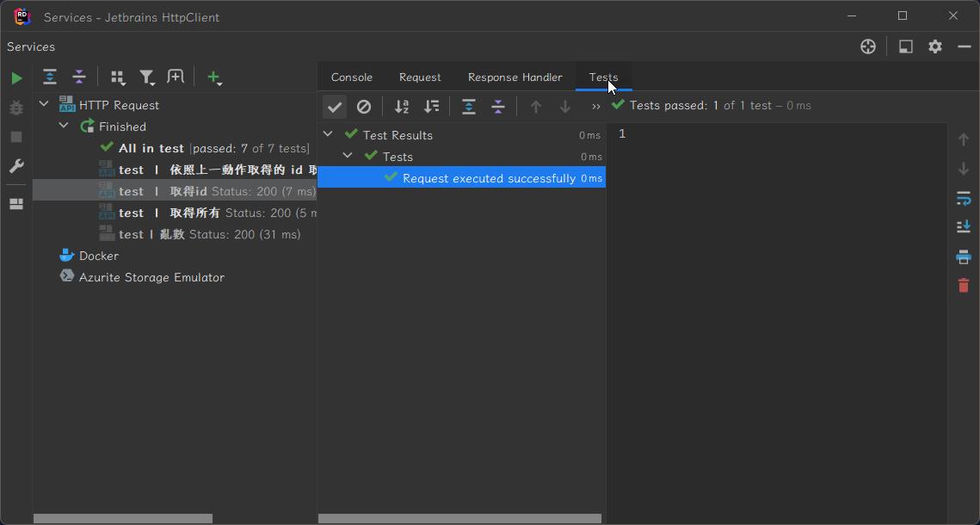Toggle Soft-Wrap in the output pane

pyautogui.click(x=963, y=199)
